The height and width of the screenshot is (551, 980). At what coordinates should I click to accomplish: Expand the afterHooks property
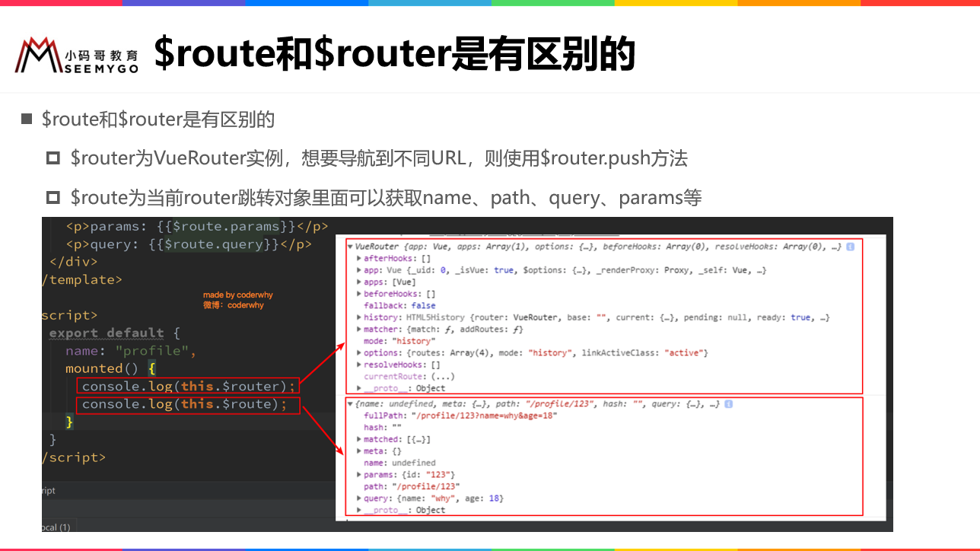click(x=358, y=259)
